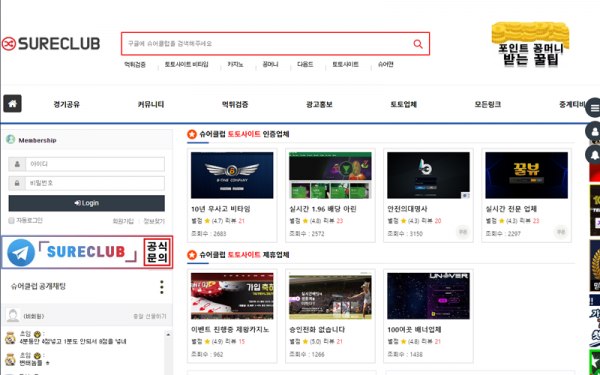
Task: Click the 100여곳 배너업체 title
Action: [x=414, y=329]
